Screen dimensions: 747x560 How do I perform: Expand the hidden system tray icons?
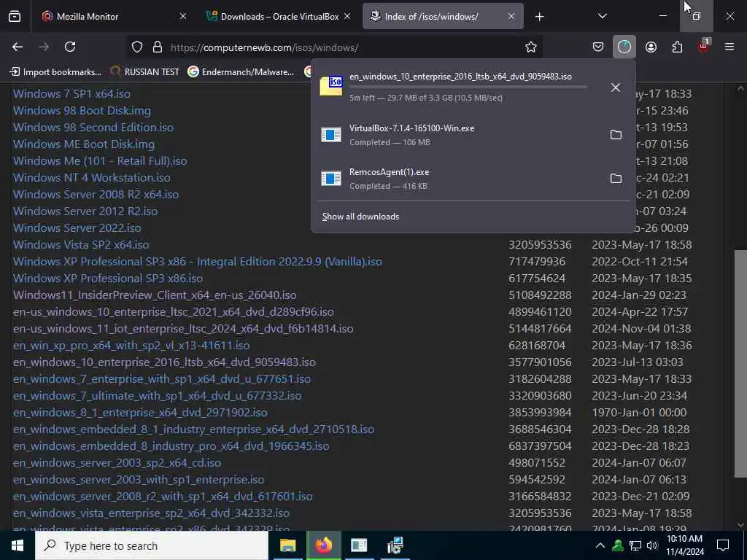coord(600,545)
